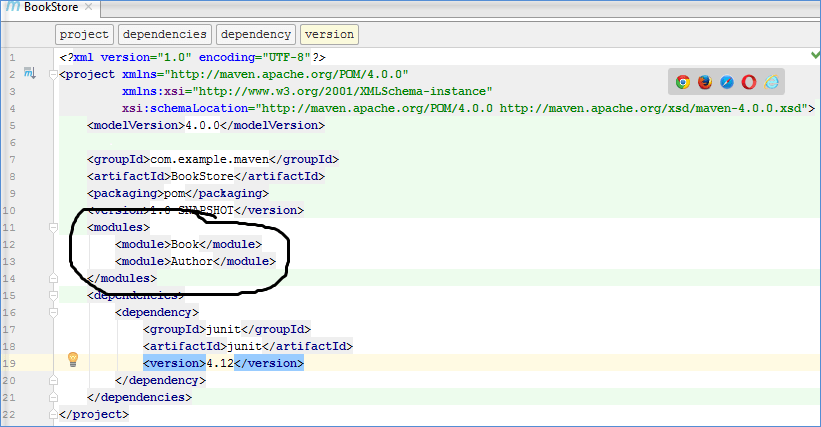Click Maven gutter icon on line 2
The height and width of the screenshot is (427, 821).
coord(29,74)
